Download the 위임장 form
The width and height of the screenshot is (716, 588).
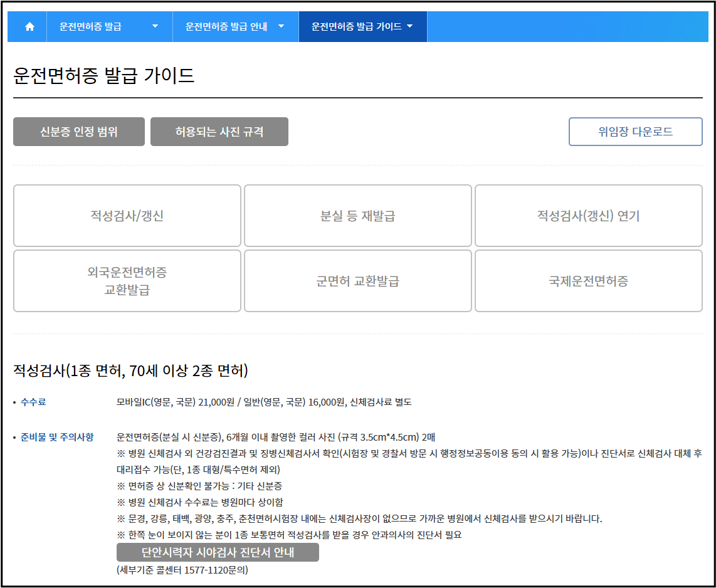click(x=635, y=131)
